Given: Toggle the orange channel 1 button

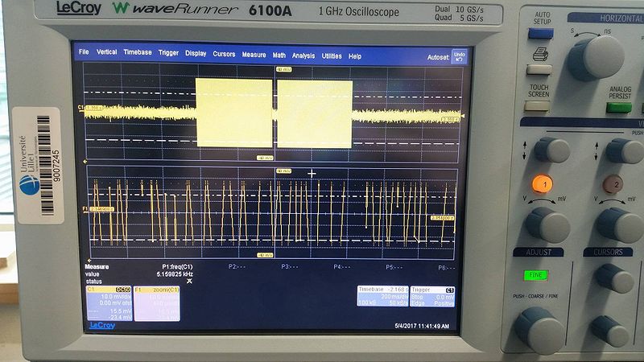Looking at the screenshot, I should click(542, 183).
